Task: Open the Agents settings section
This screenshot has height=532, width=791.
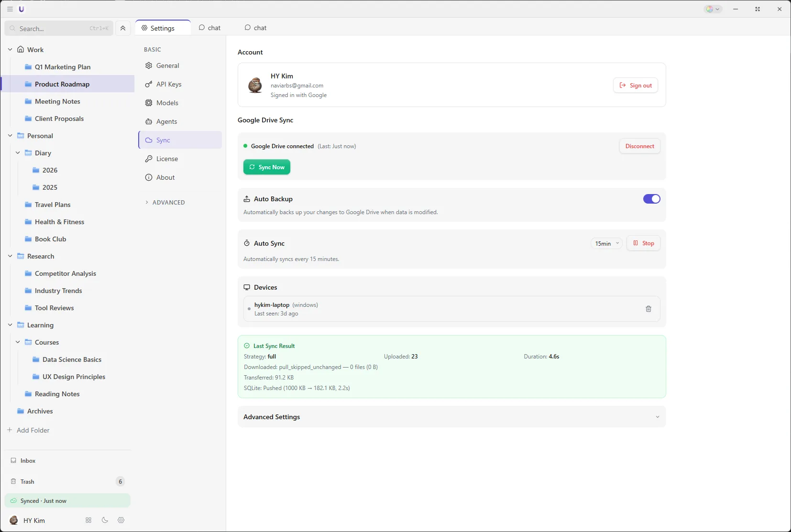Action: pyautogui.click(x=167, y=121)
